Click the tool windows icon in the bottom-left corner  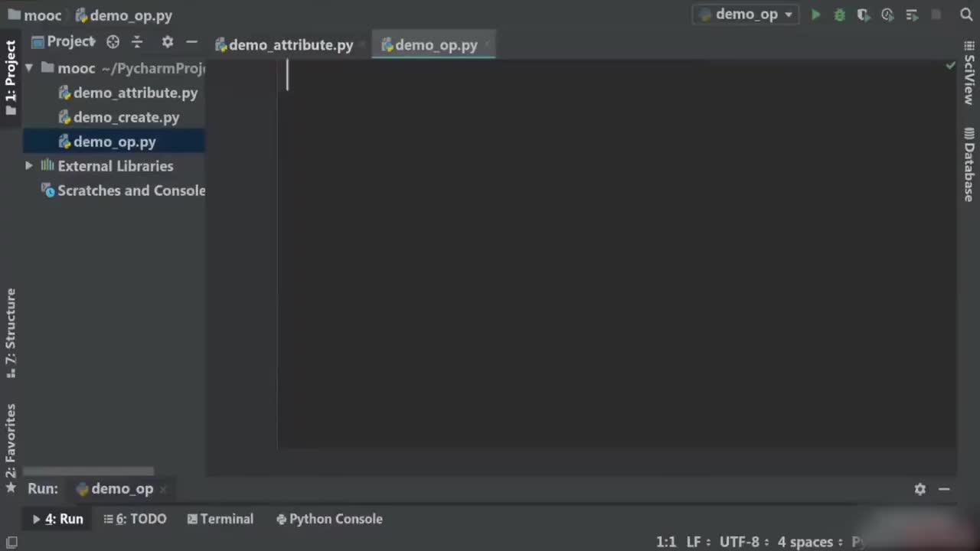coord(11,542)
